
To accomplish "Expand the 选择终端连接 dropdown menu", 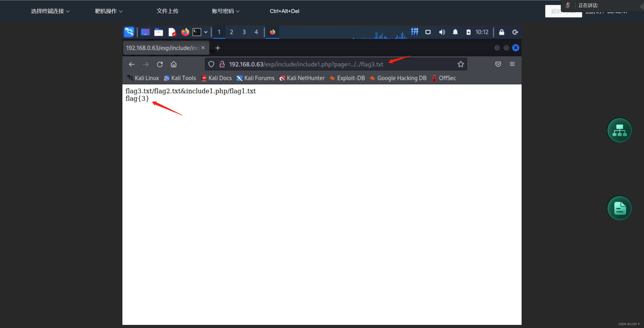I will pos(50,11).
